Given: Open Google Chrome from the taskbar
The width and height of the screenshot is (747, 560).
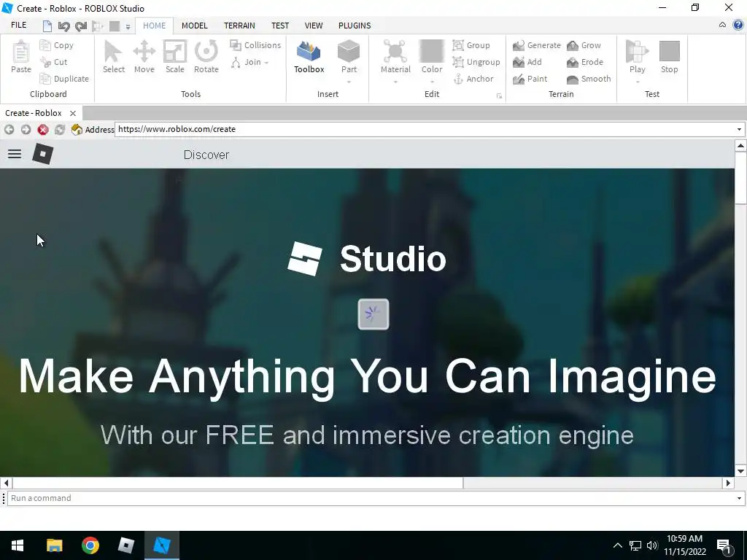Looking at the screenshot, I should pos(90,545).
